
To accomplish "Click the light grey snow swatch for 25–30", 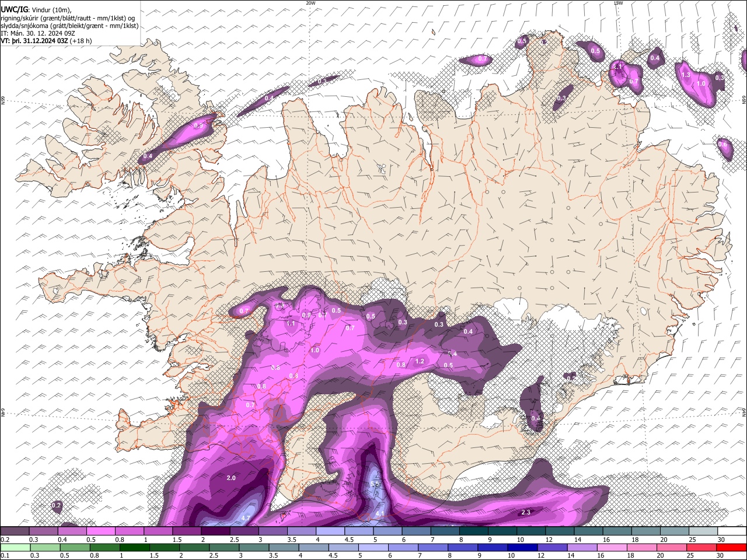I will (703, 531).
